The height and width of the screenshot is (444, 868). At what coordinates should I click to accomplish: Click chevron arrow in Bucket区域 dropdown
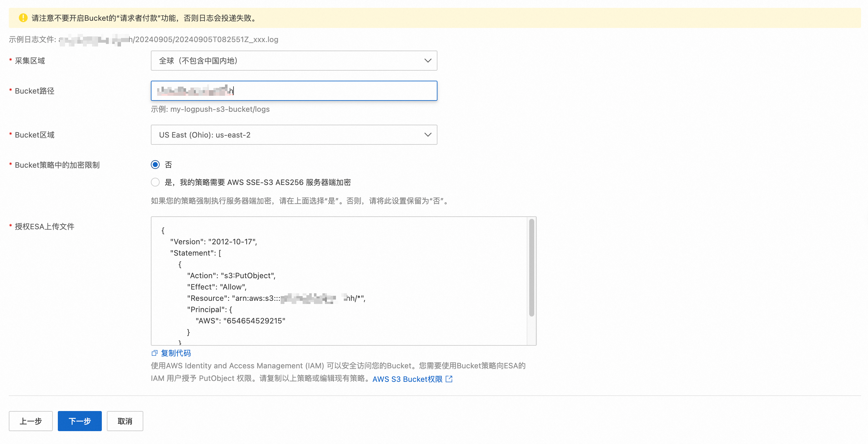pyautogui.click(x=428, y=135)
